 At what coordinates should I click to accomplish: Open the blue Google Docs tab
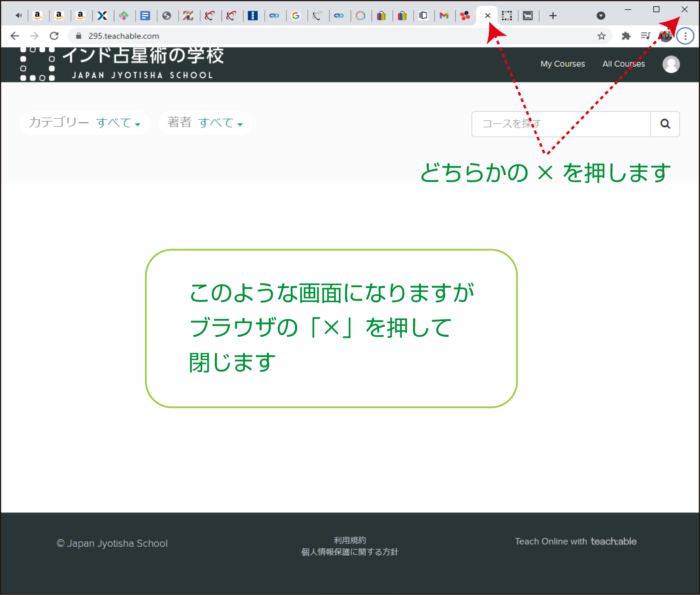[x=145, y=16]
